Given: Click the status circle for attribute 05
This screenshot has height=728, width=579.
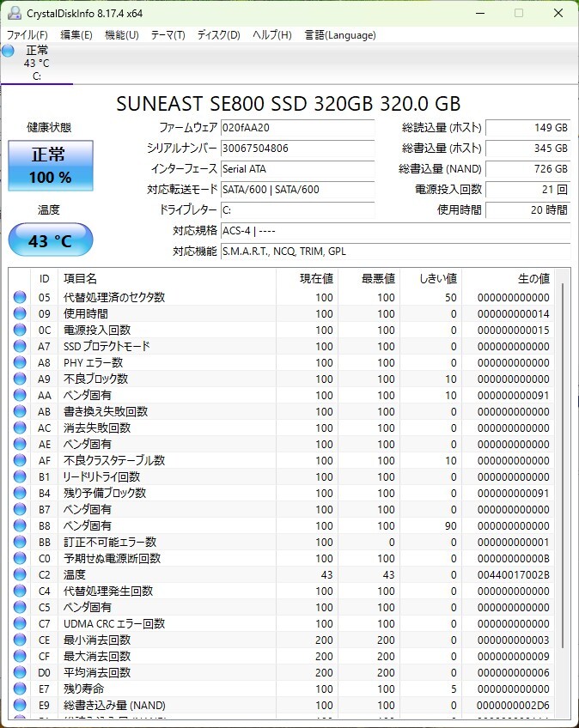Looking at the screenshot, I should [x=20, y=297].
